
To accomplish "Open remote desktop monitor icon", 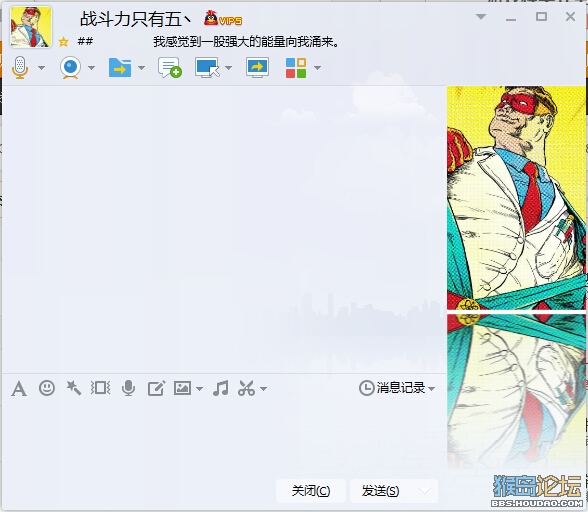I will [x=207, y=68].
